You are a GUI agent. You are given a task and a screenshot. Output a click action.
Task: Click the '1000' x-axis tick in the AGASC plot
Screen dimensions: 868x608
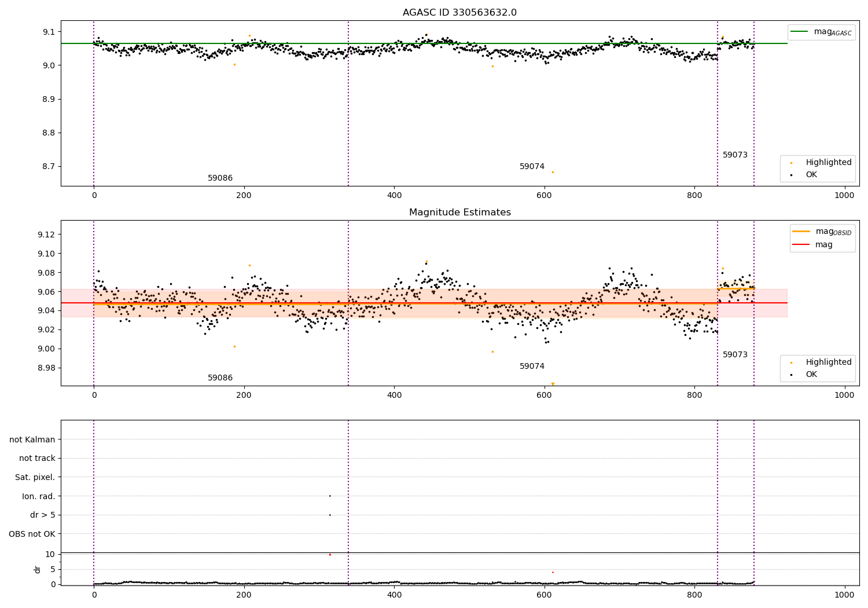(x=844, y=195)
